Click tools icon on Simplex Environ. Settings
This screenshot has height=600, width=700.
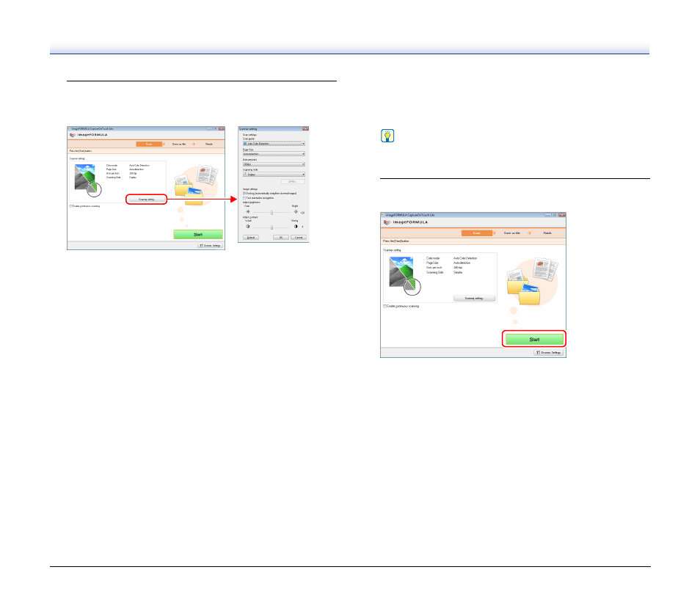pos(538,353)
